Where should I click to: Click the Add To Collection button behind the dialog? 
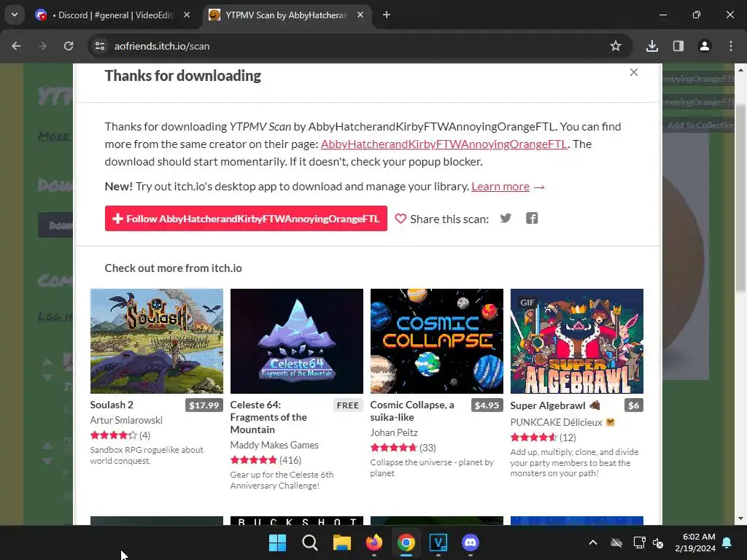click(698, 125)
